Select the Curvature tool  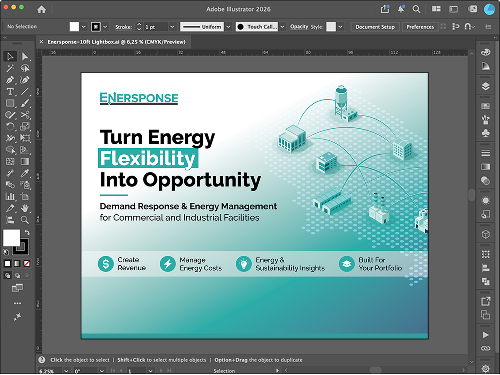pyautogui.click(x=25, y=80)
